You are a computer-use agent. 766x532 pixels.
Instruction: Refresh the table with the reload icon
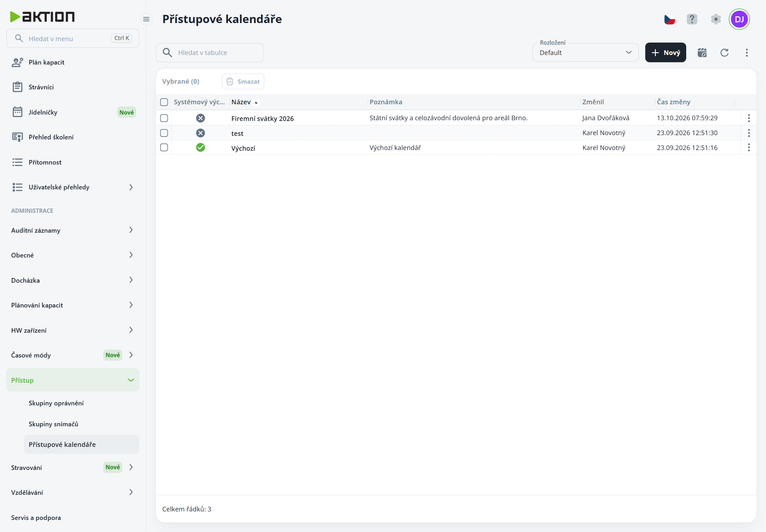725,52
